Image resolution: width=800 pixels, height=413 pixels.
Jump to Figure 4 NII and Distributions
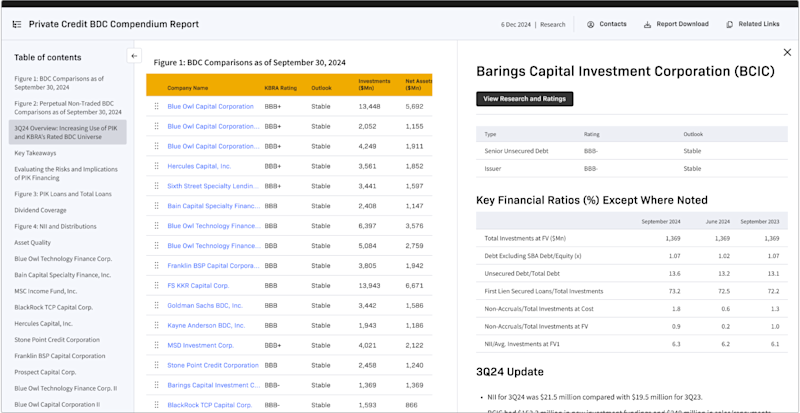(x=55, y=226)
